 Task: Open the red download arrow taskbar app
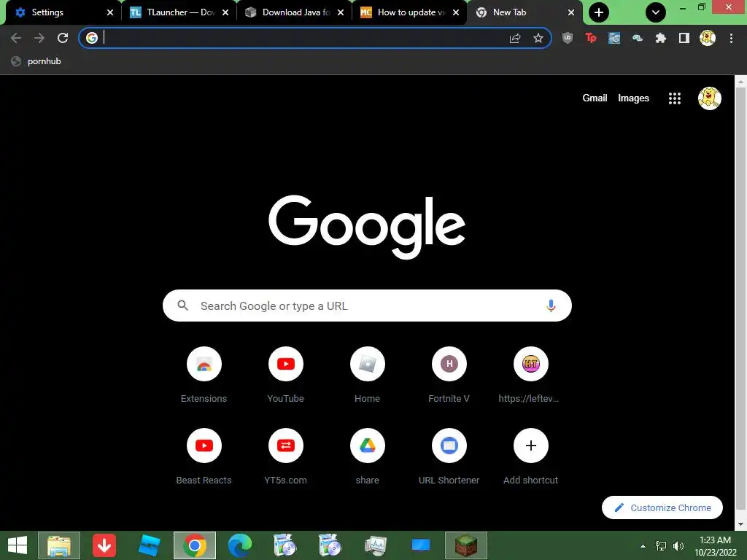[x=104, y=545]
